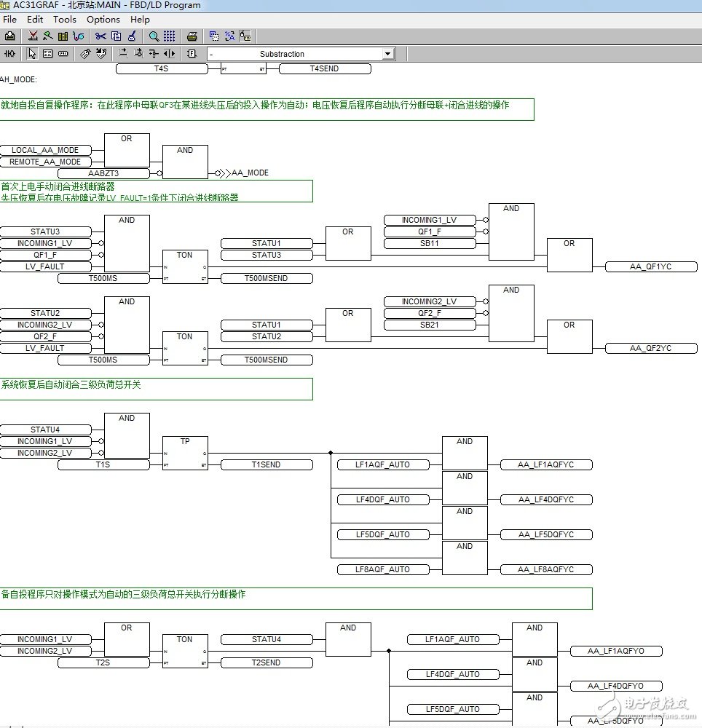Click the paintbrush Paste icon
This screenshot has height=728, width=702.
click(x=132, y=36)
